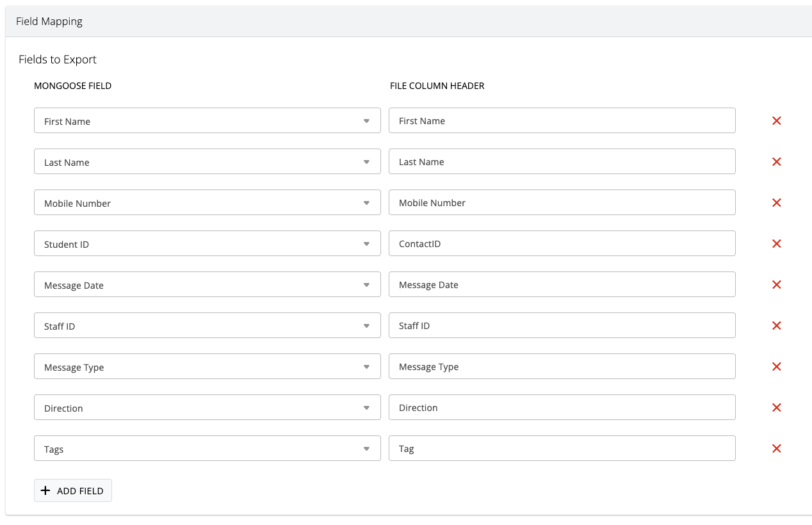Select the Staff ID column header field
This screenshot has height=525, width=812.
(562, 326)
